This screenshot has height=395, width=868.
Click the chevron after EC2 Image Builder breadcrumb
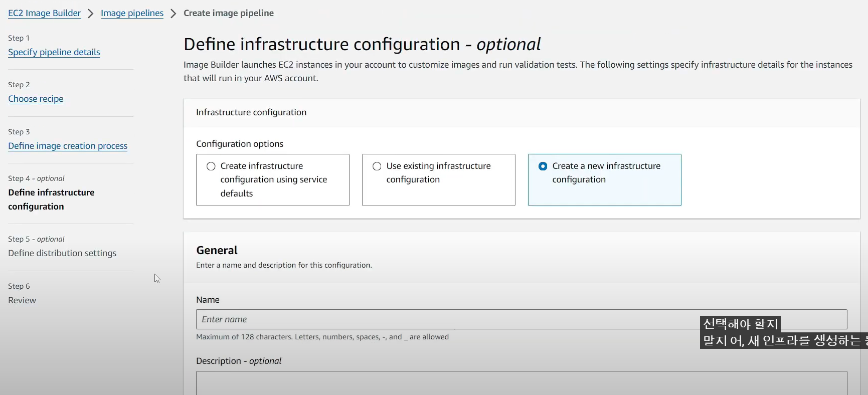tap(91, 14)
